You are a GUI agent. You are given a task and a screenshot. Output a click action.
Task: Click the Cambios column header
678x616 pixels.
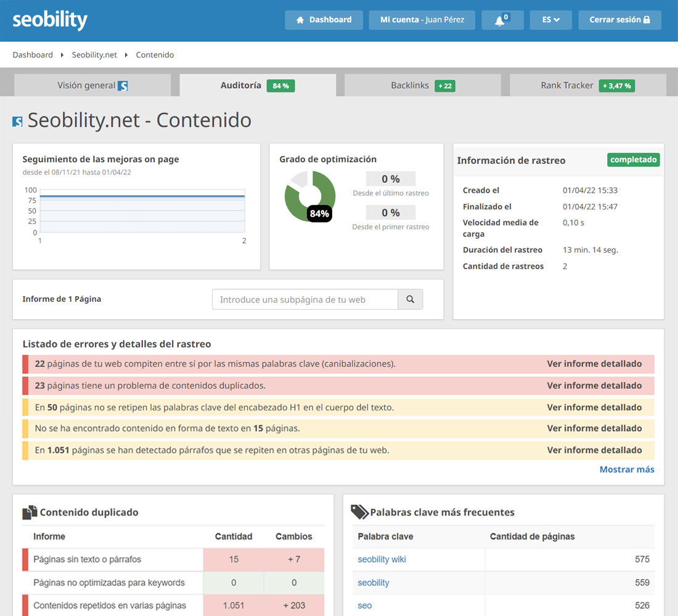pos(294,537)
